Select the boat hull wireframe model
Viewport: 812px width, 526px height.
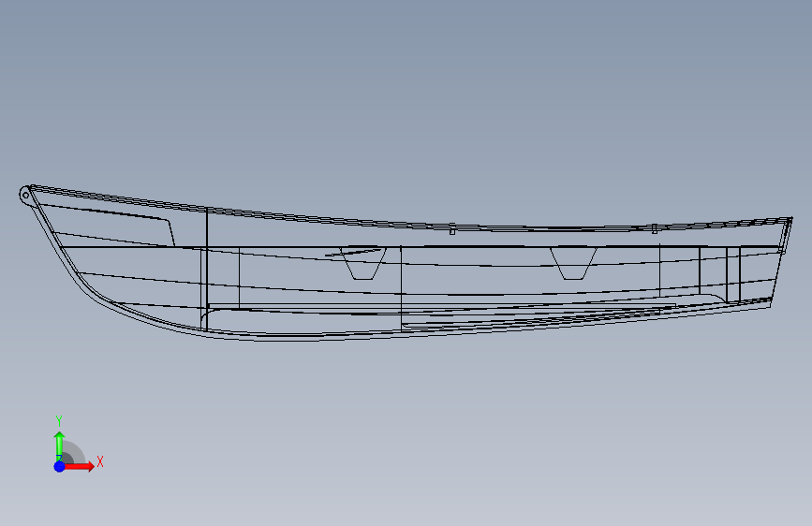click(x=406, y=263)
